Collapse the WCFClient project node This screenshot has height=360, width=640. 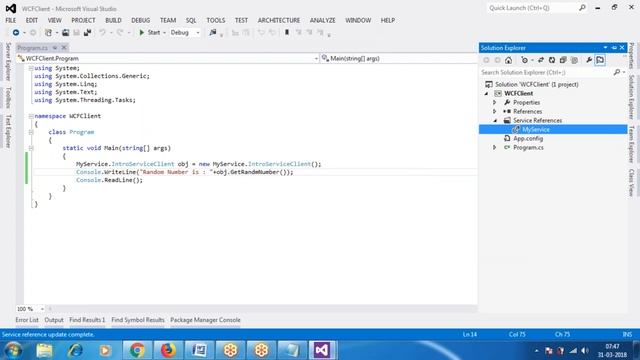[x=487, y=93]
